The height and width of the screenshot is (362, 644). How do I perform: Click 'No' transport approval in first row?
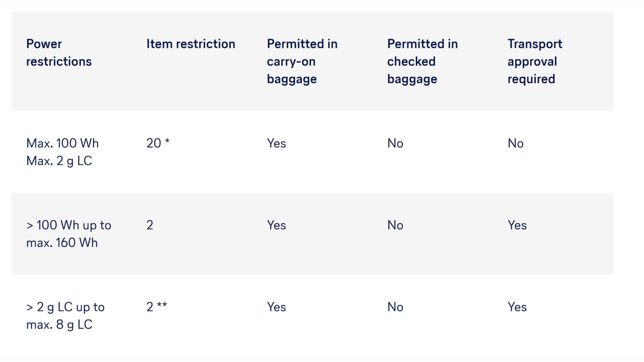click(516, 143)
